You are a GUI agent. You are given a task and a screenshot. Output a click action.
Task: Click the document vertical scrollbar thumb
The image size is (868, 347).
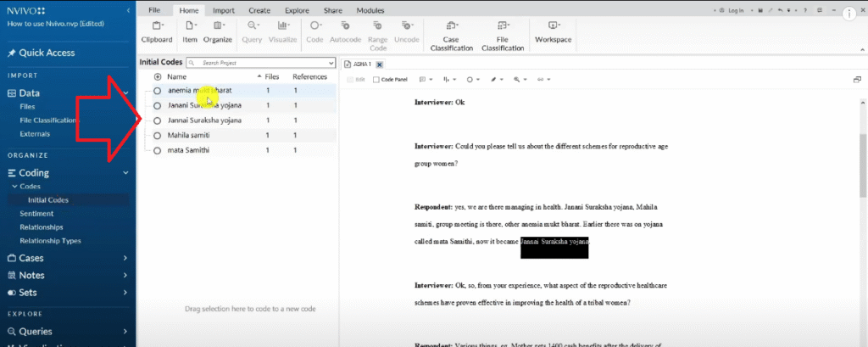tap(862, 165)
